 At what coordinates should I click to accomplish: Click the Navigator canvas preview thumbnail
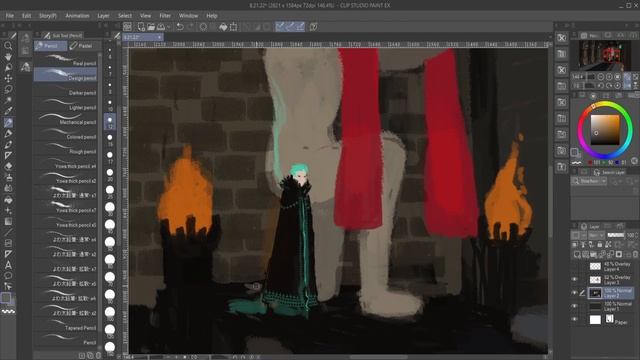604,55
